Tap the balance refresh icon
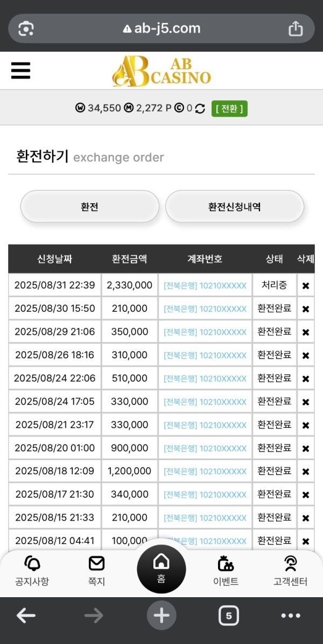323x644 pixels. click(200, 109)
